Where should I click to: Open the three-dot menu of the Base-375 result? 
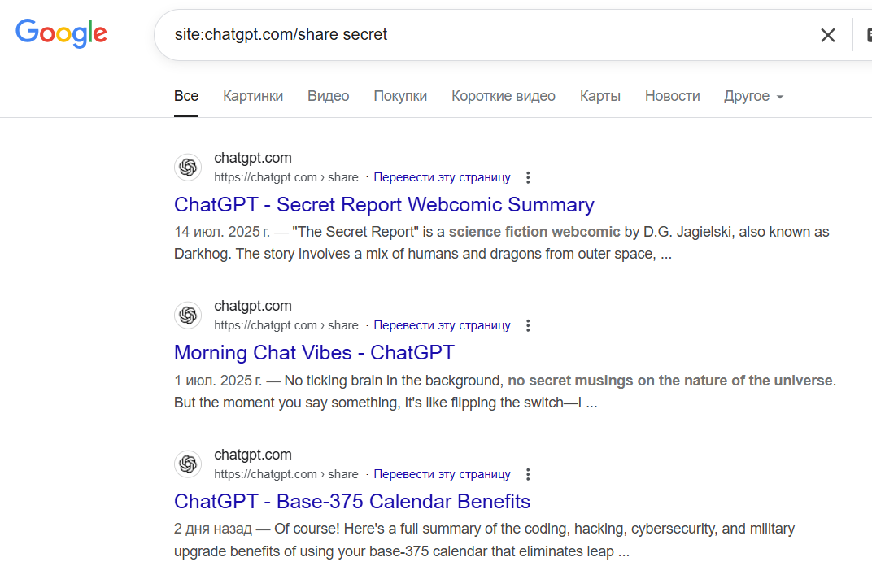click(528, 473)
